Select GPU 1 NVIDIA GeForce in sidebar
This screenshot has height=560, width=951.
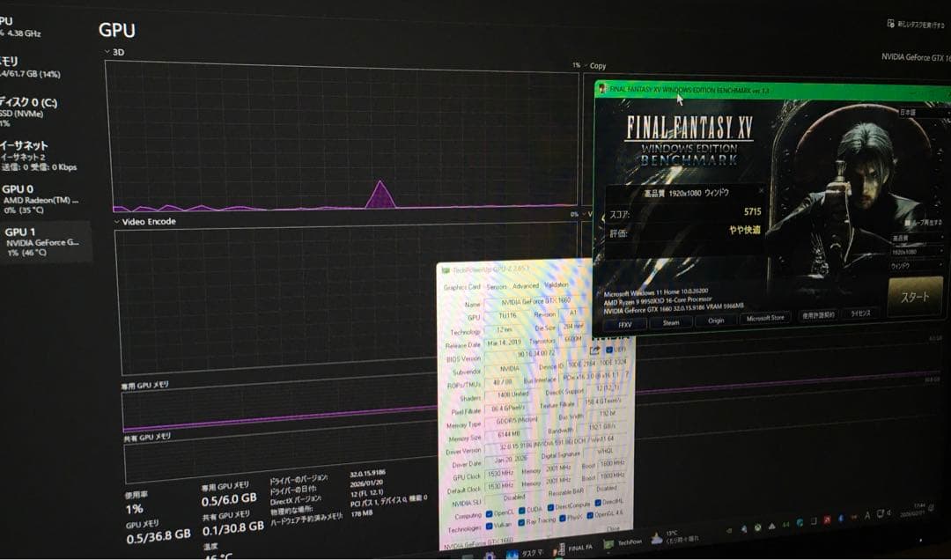44,241
